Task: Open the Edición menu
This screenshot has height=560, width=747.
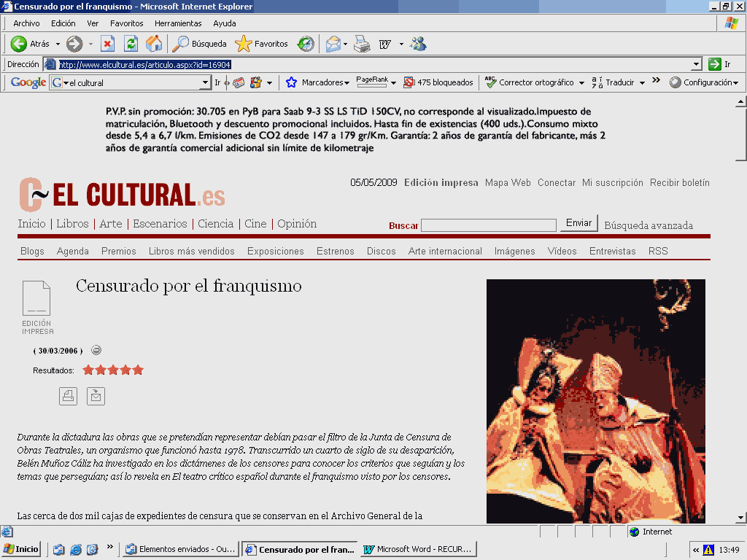Action: (63, 23)
